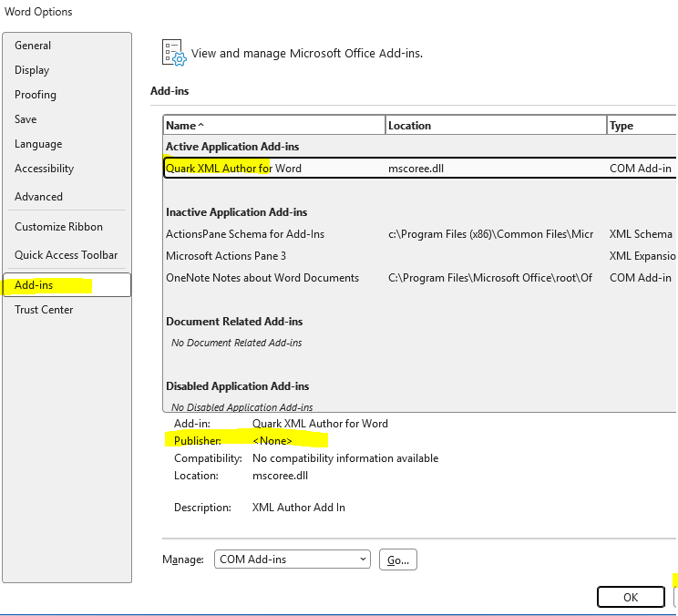Click the COM Add-in type of the Quark row

641,169
